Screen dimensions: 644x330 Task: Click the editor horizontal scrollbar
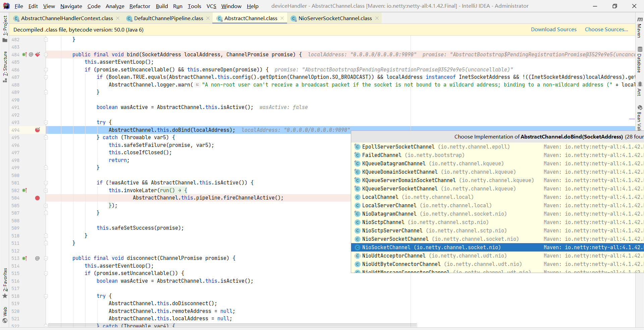(x=232, y=325)
